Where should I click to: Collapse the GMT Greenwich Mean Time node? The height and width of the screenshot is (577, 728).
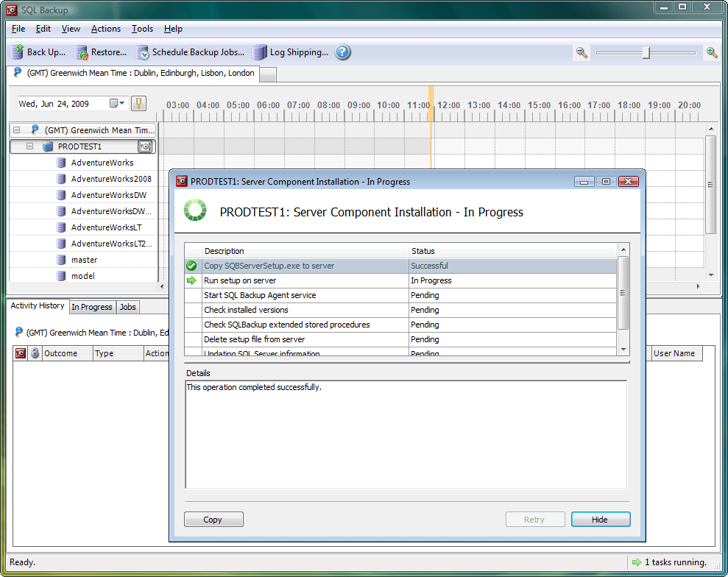[x=18, y=129]
